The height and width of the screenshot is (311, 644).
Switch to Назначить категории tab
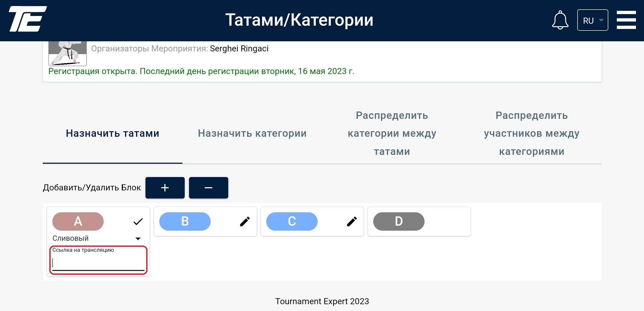[252, 133]
